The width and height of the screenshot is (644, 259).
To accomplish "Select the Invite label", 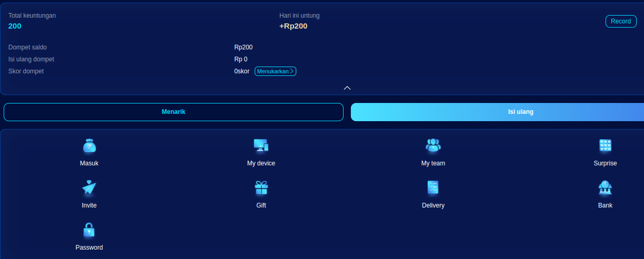I will coord(89,205).
